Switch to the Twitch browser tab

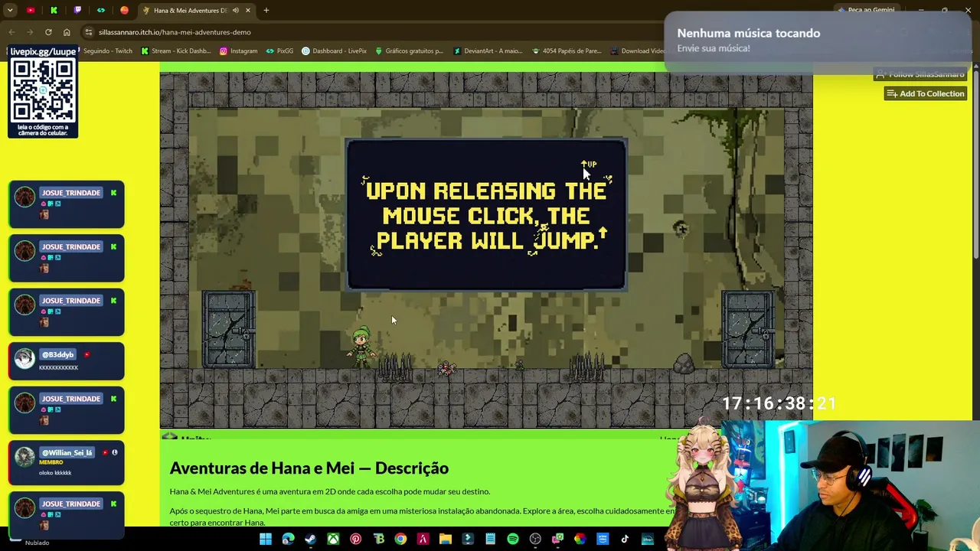pos(77,11)
